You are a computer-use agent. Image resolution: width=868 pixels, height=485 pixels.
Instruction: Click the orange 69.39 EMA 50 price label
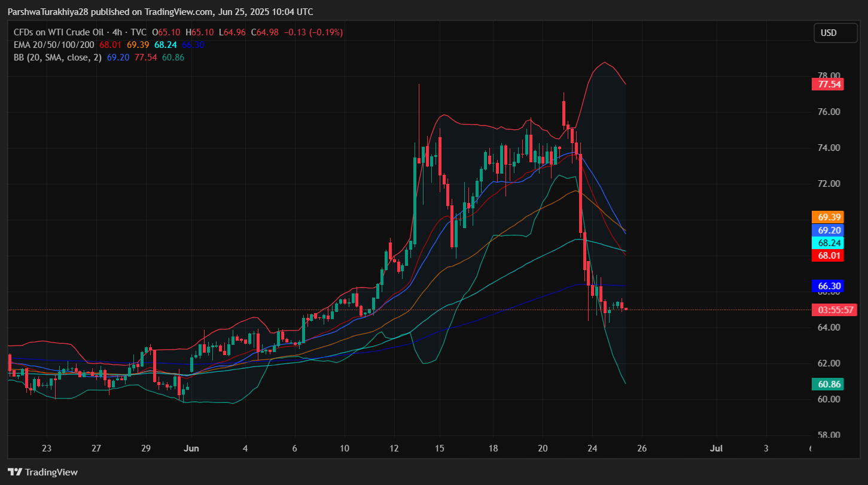coord(827,217)
